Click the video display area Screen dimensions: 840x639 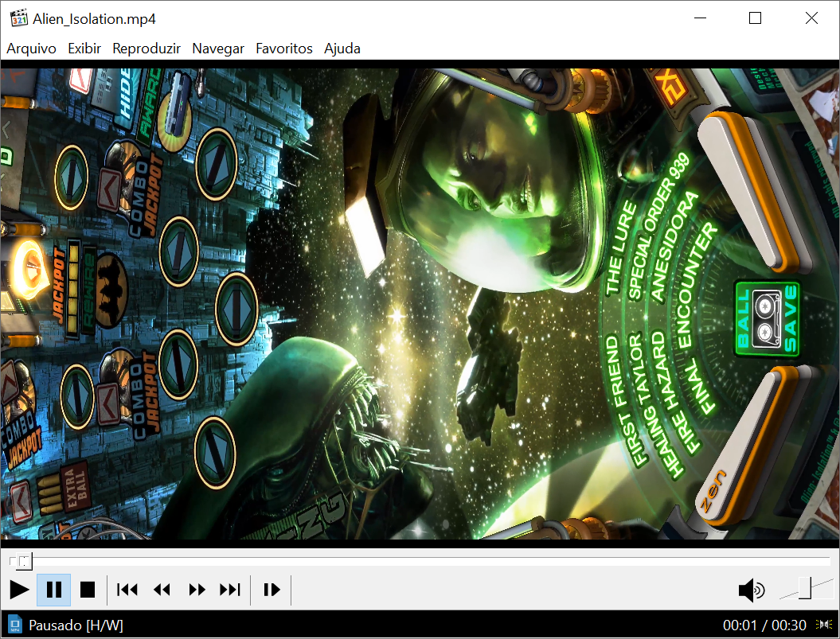click(420, 304)
